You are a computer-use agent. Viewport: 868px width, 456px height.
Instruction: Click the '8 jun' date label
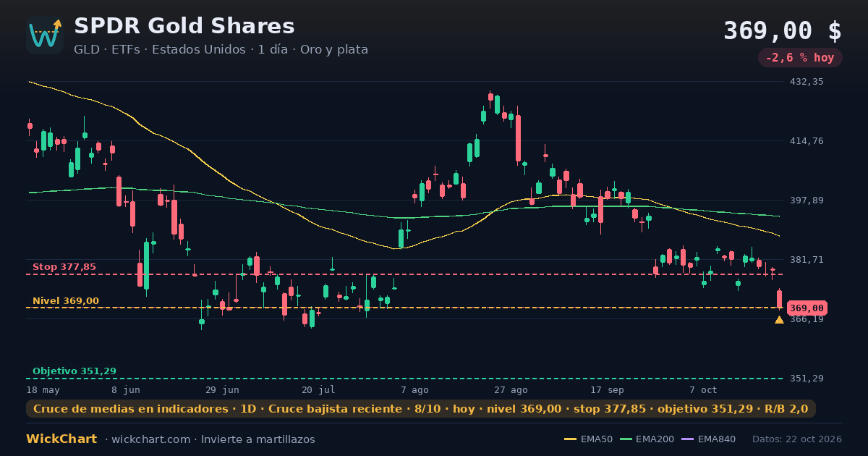tap(126, 389)
